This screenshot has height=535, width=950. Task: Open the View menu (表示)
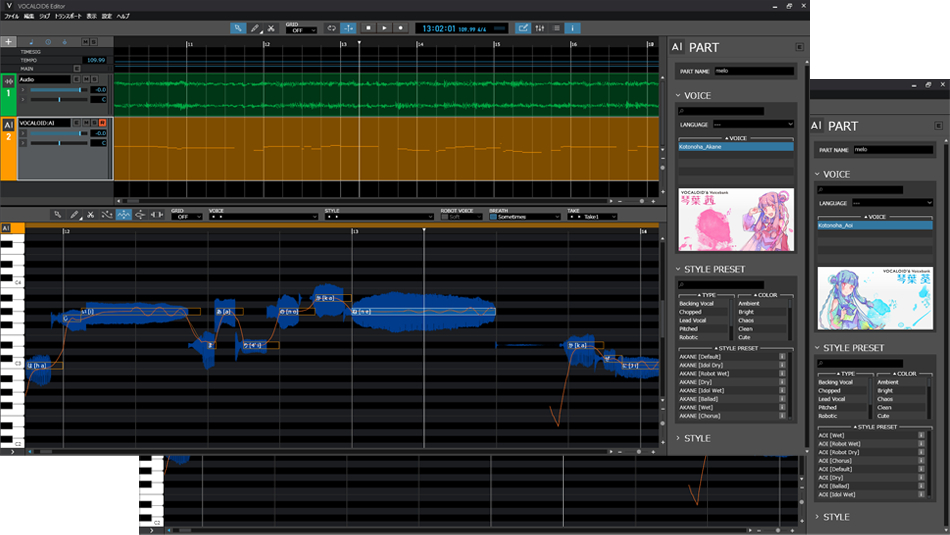point(91,16)
